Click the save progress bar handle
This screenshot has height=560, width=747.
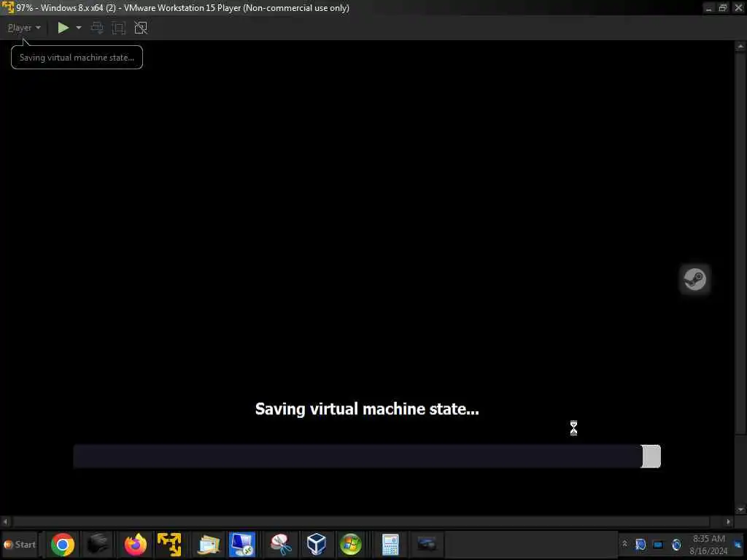tap(651, 456)
